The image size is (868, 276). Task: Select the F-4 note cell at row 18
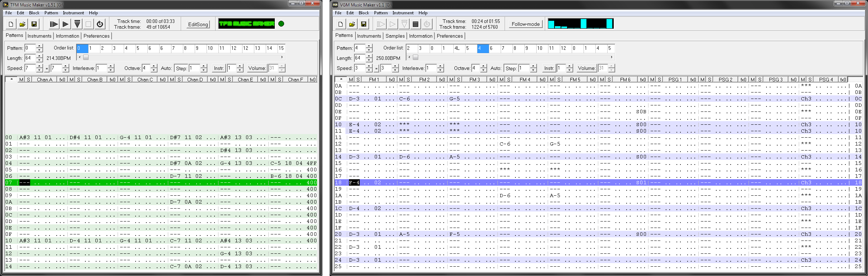(x=354, y=182)
